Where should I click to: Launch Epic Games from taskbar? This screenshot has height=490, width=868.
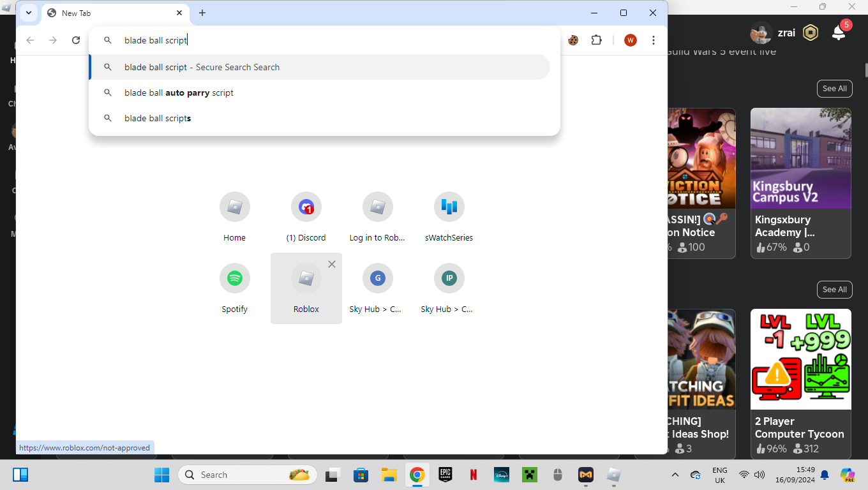(445, 475)
